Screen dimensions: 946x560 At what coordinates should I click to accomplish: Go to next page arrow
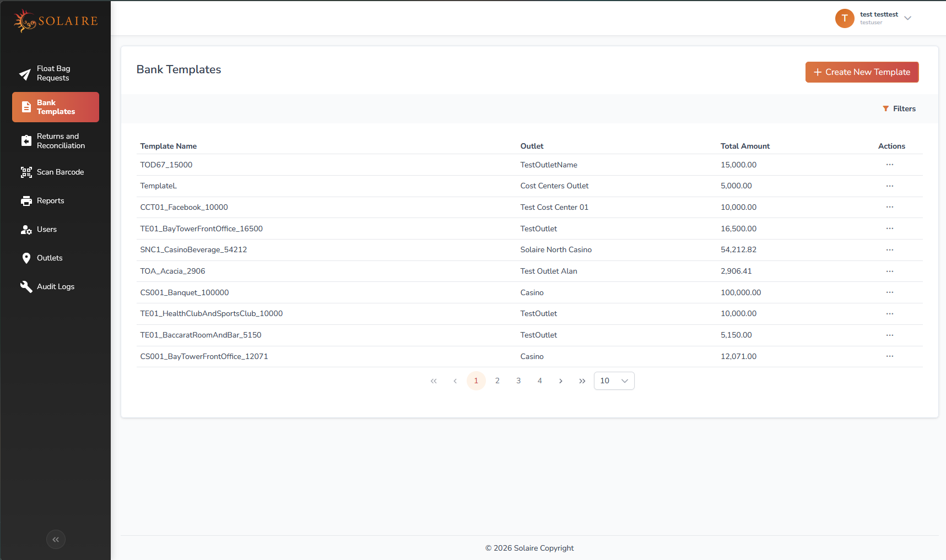click(561, 381)
